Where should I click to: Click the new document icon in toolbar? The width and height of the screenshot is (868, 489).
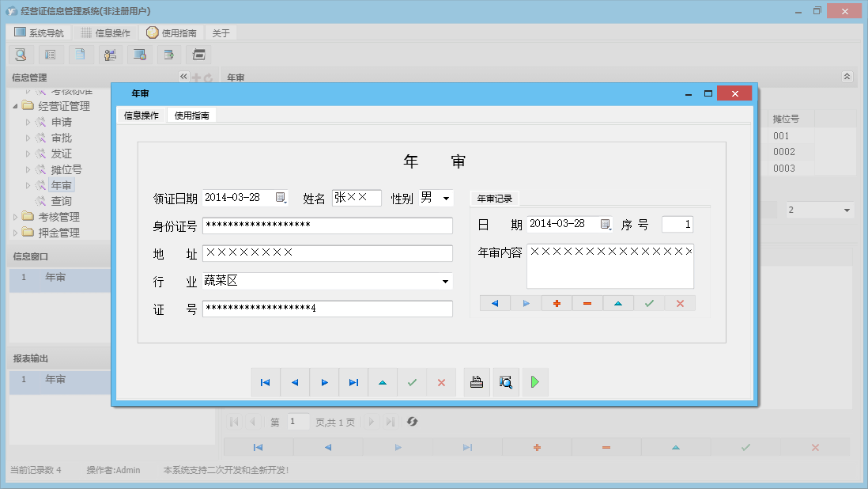(80, 55)
